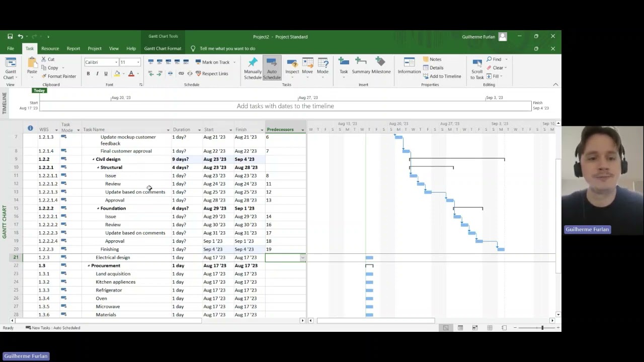
Task: Collapse the Procurement summary task
Action: pyautogui.click(x=89, y=265)
